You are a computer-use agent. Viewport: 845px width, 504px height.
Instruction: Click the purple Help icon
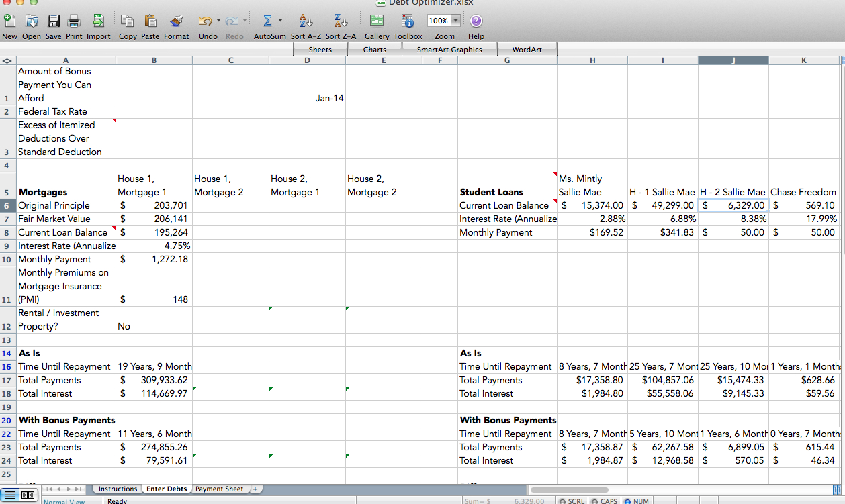click(x=476, y=21)
